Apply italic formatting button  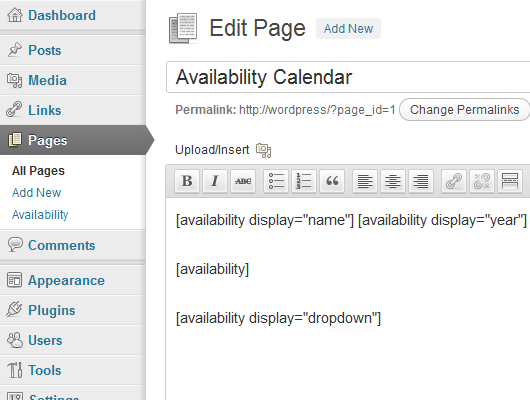coord(215,181)
